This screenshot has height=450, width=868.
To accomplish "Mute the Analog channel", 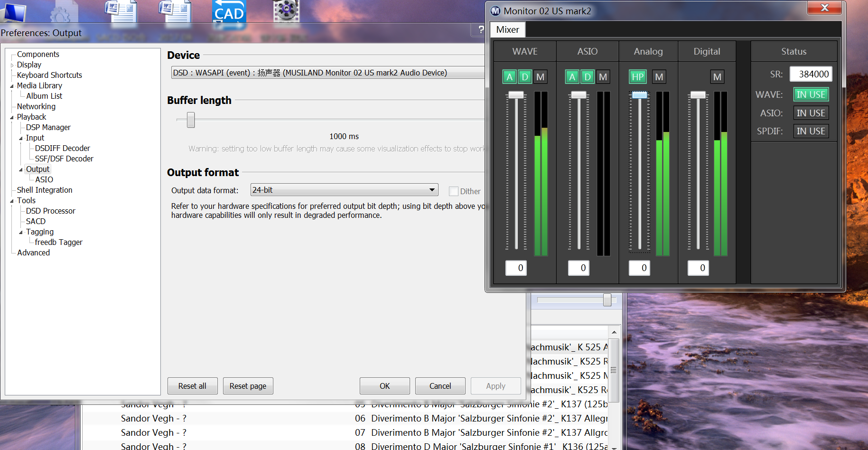I will 659,77.
